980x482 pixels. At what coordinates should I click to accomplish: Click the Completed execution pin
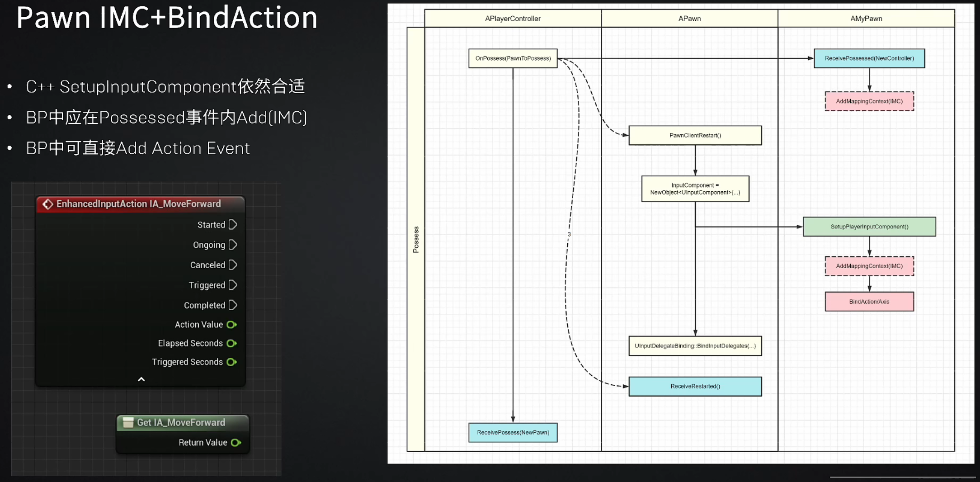click(233, 305)
